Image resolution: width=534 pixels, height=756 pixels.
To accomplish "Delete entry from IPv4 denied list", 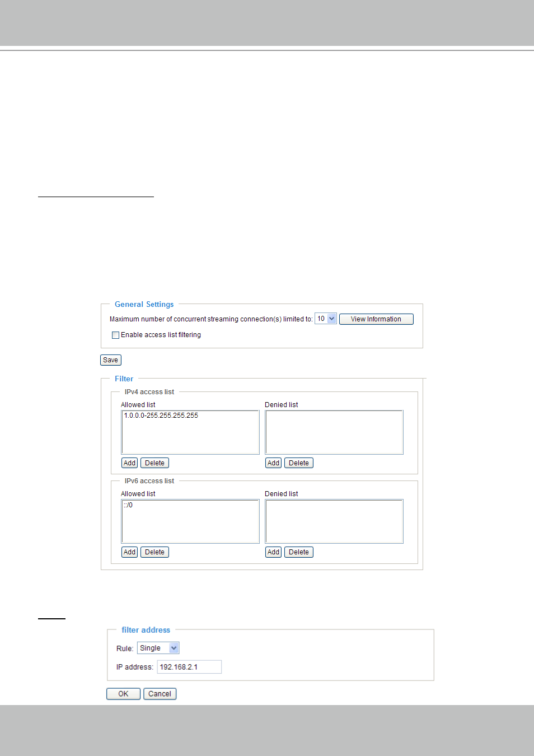I will pyautogui.click(x=299, y=463).
